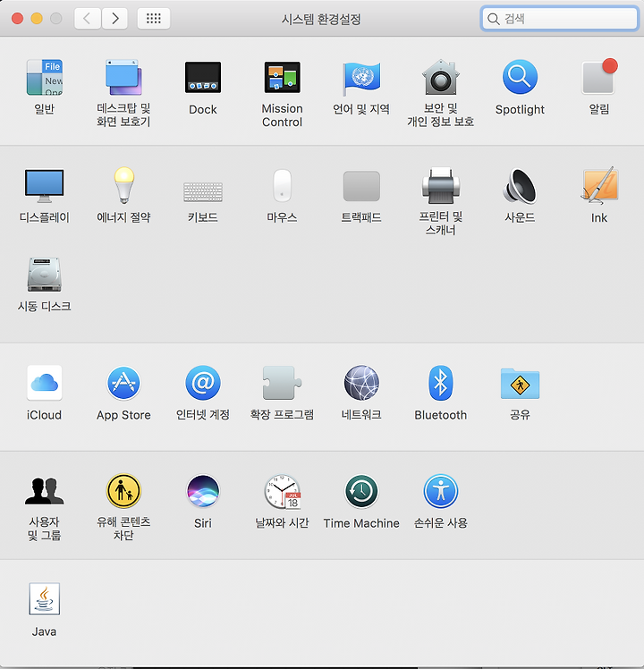Close the 시스템 환경설정 window
The image size is (644, 669).
17,19
